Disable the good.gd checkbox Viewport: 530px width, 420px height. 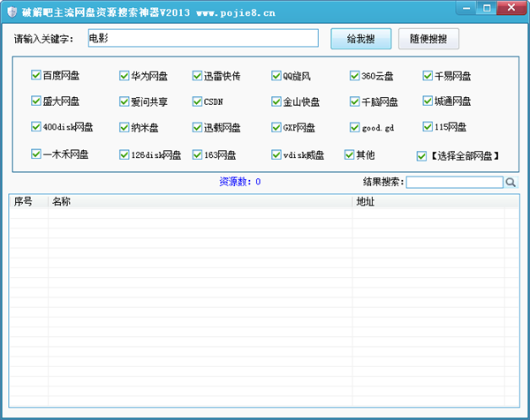355,127
